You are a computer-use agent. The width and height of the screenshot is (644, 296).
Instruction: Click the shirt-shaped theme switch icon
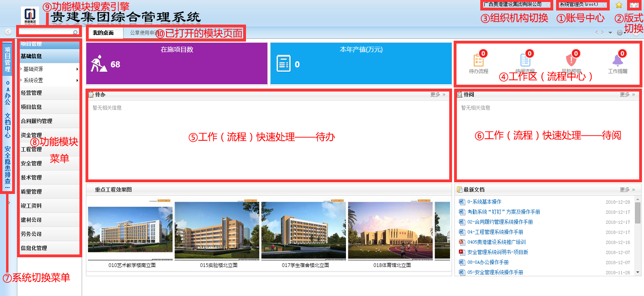pyautogui.click(x=634, y=5)
